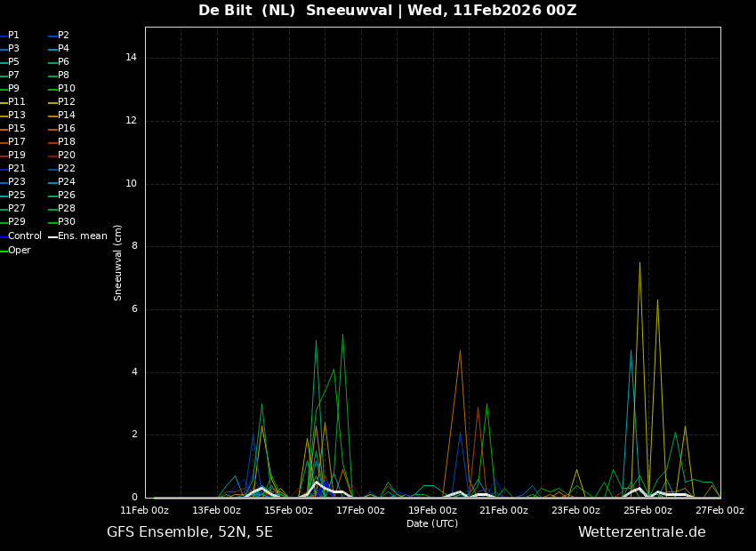The image size is (756, 551).
Task: Click the 27Feb 00z end date label
Action: [x=719, y=510]
